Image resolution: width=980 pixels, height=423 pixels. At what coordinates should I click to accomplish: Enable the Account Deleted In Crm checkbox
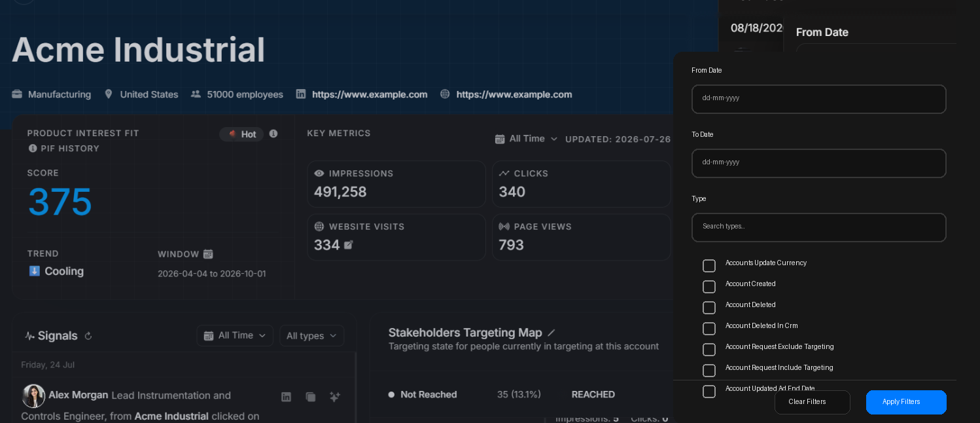coord(709,329)
